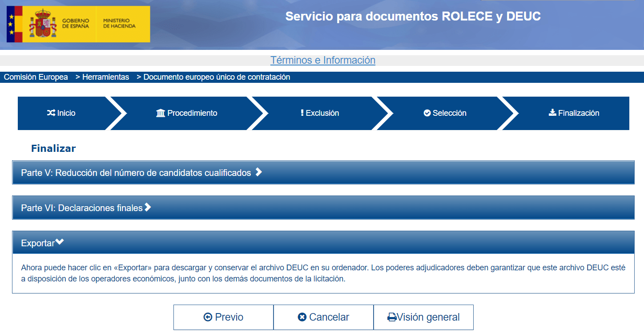Open the Herramientas breadcrumb link
The height and width of the screenshot is (334, 644).
(105, 77)
